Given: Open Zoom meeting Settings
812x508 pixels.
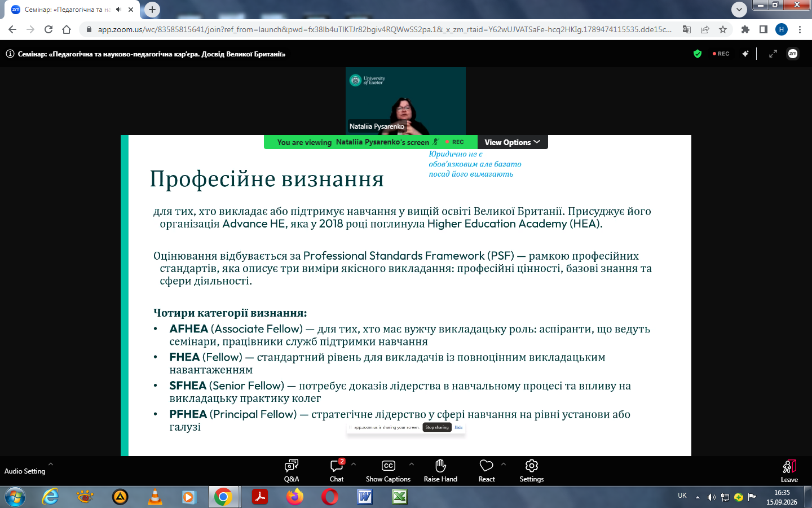Looking at the screenshot, I should (531, 471).
